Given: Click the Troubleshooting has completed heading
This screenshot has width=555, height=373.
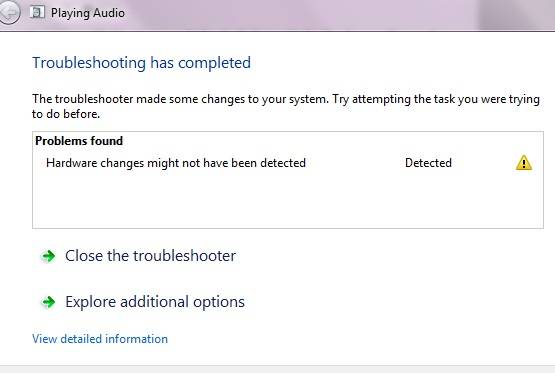Looking at the screenshot, I should (x=142, y=63).
